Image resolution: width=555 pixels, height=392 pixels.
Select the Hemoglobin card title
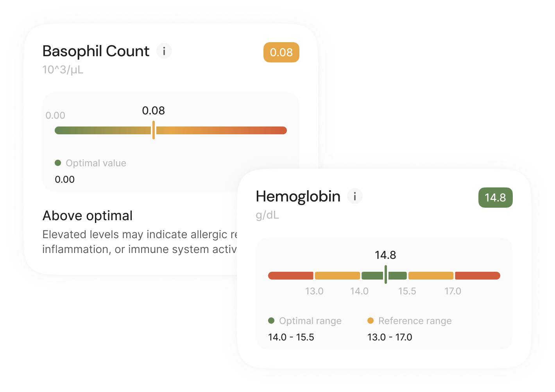(298, 196)
